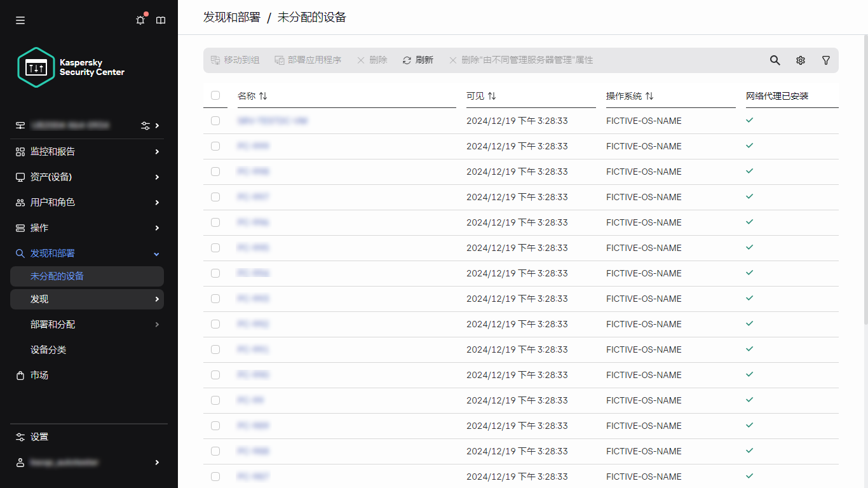Open the first device name link
The height and width of the screenshot is (488, 868).
273,120
